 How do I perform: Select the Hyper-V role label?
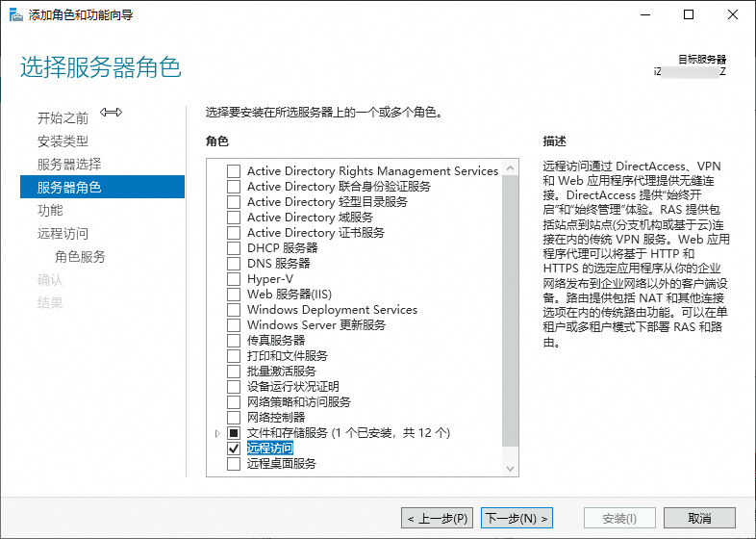270,279
